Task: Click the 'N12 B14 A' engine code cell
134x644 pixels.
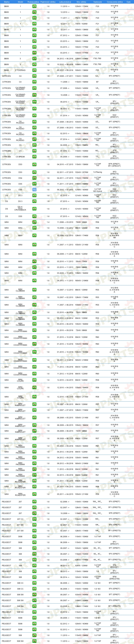Action: coord(114,222)
